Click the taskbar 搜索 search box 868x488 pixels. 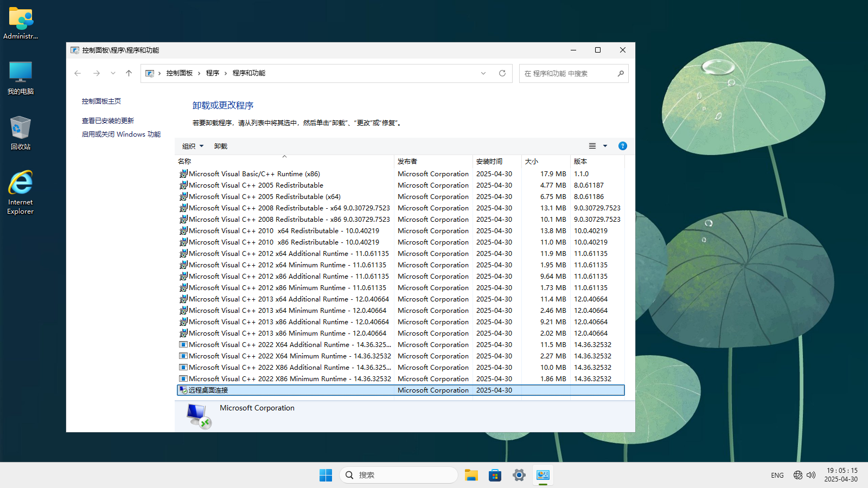click(x=399, y=475)
